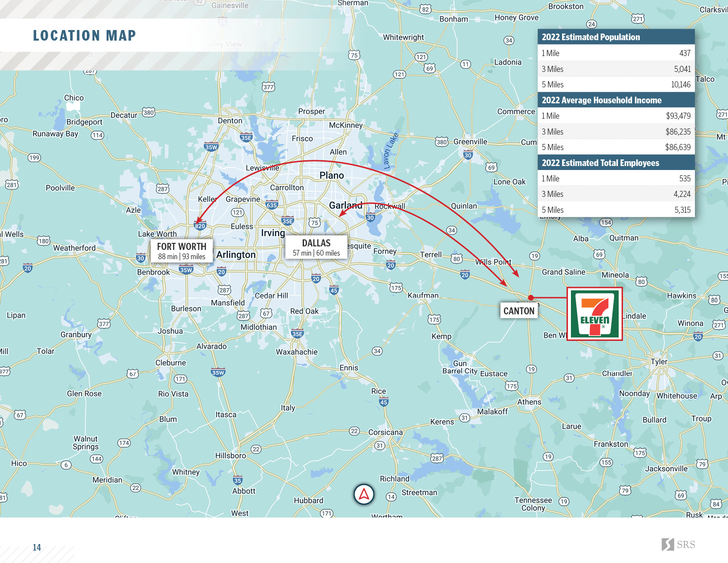The image size is (728, 563).
Task: Click the Corsicana town label
Action: 386,432
